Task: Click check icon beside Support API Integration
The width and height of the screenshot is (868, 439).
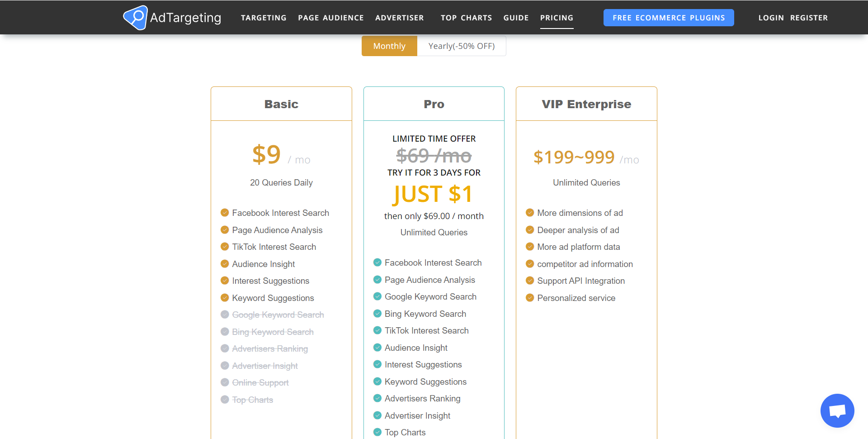Action: click(530, 281)
